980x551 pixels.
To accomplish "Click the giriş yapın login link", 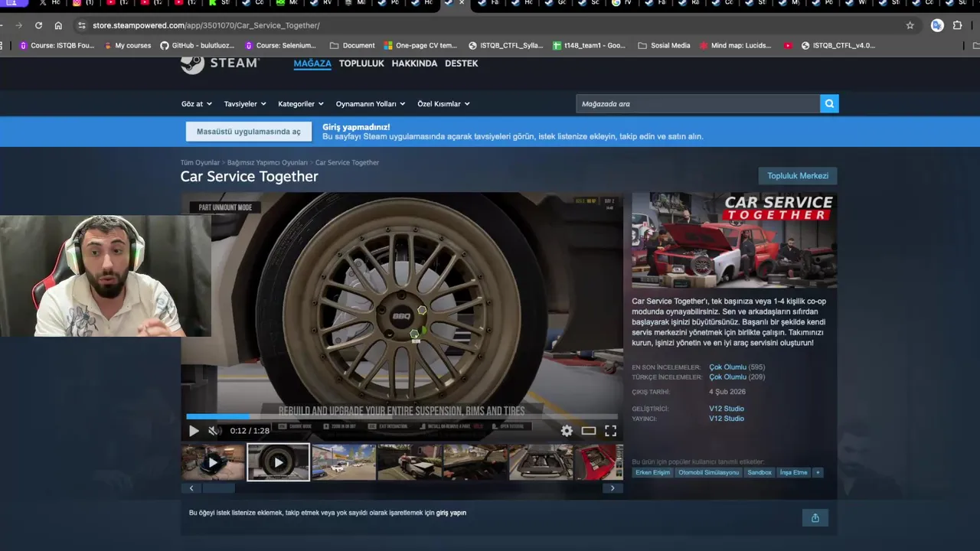I will click(451, 513).
